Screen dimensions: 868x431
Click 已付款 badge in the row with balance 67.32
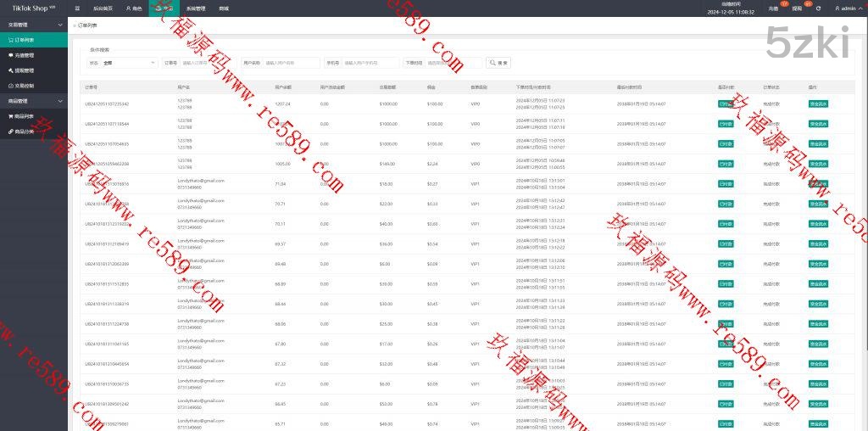(x=726, y=364)
